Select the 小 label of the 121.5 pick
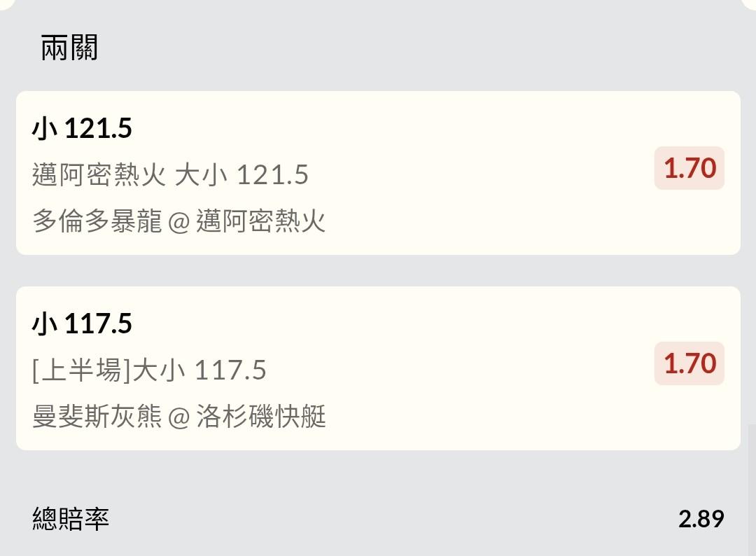This screenshot has width=756, height=556. pos(44,129)
